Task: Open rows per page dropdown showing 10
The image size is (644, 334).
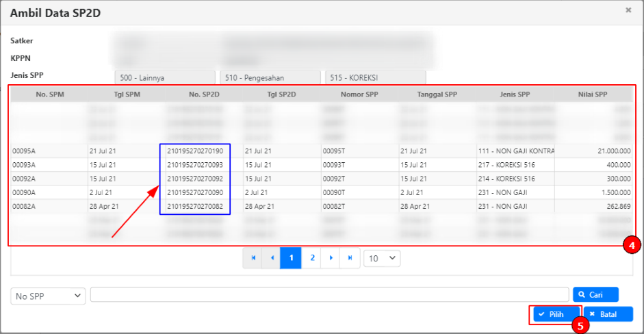Action: [382, 258]
